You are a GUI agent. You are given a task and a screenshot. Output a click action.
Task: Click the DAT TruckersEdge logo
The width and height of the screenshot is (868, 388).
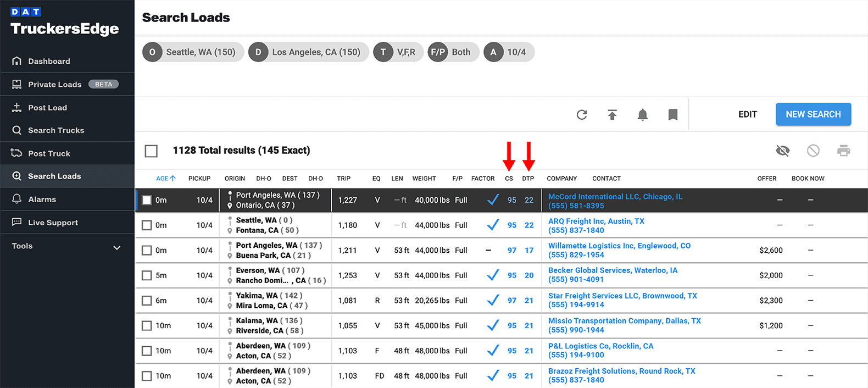pyautogui.click(x=64, y=22)
